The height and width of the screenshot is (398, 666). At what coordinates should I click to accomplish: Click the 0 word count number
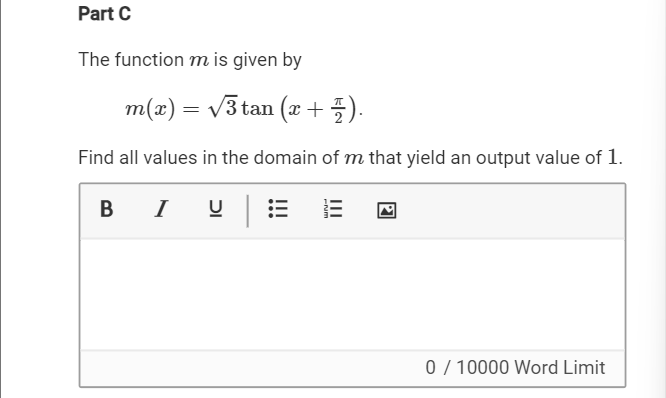430,368
